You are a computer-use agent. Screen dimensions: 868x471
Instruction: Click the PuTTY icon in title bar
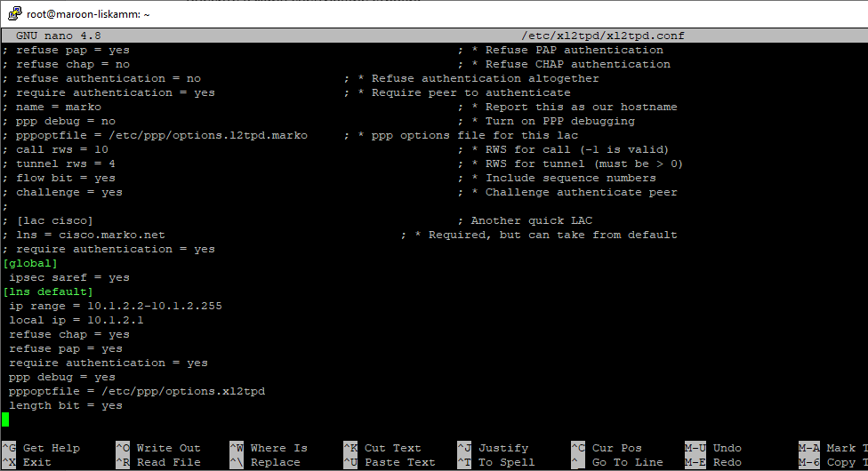click(14, 13)
